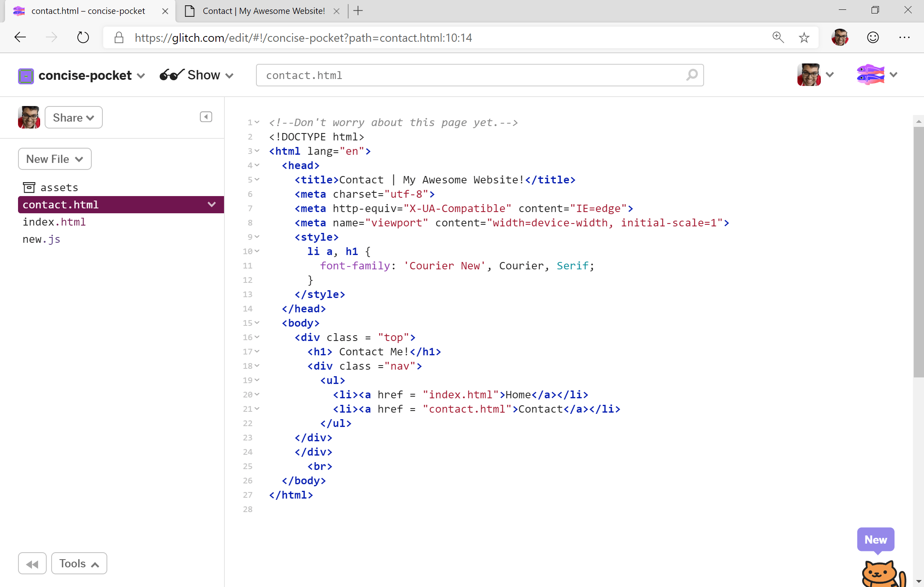Click the smiley feedback icon in the browser toolbar
924x587 pixels.
coord(873,38)
